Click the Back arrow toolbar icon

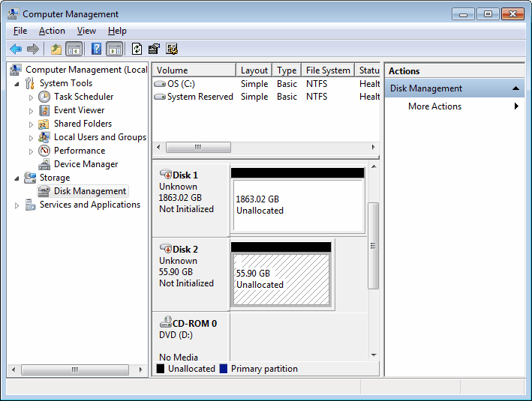tap(16, 49)
